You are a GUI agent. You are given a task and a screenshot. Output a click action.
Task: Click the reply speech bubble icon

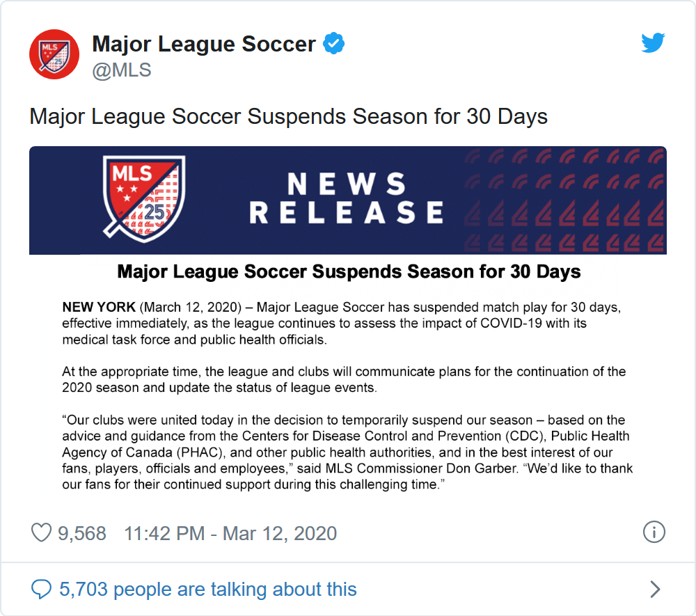pyautogui.click(x=42, y=590)
